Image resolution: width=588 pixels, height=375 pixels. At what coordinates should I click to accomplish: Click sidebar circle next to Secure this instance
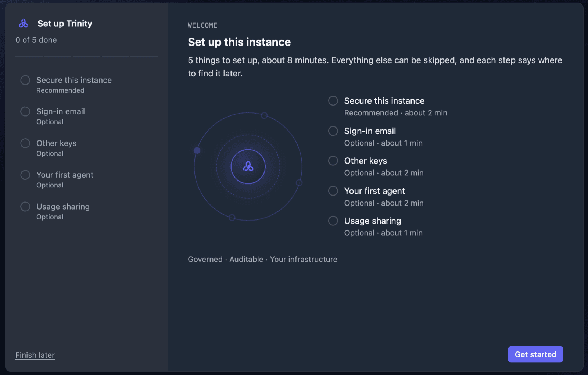click(25, 80)
